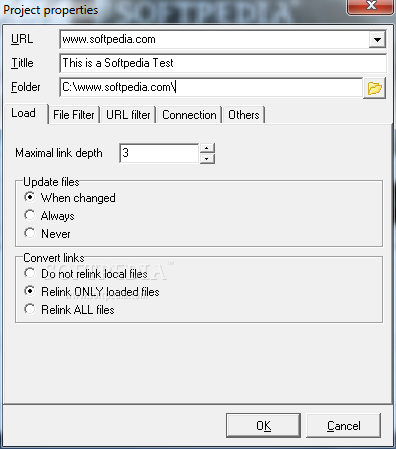The width and height of the screenshot is (396, 449).
Task: Choose Do not relink local files
Action: [x=86, y=274]
